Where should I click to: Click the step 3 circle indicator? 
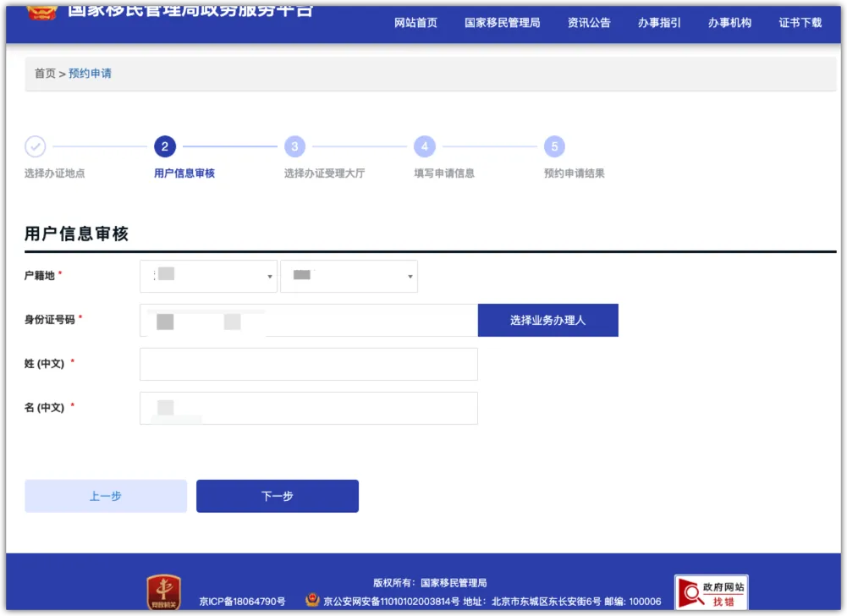point(294,146)
